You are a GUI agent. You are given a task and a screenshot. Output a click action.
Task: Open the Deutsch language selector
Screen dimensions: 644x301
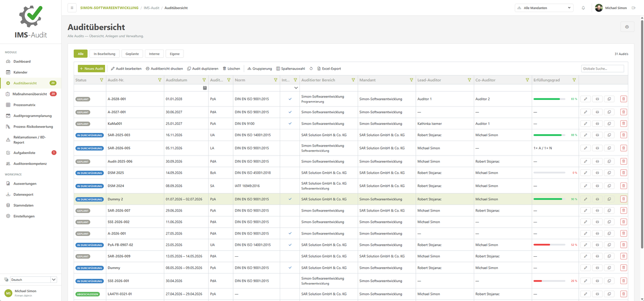tap(33, 280)
